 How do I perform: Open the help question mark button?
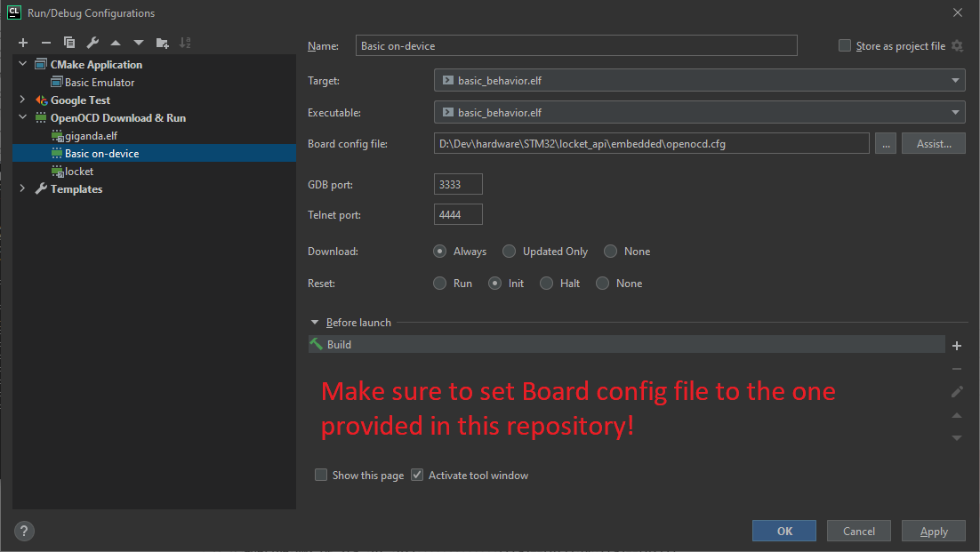click(24, 532)
